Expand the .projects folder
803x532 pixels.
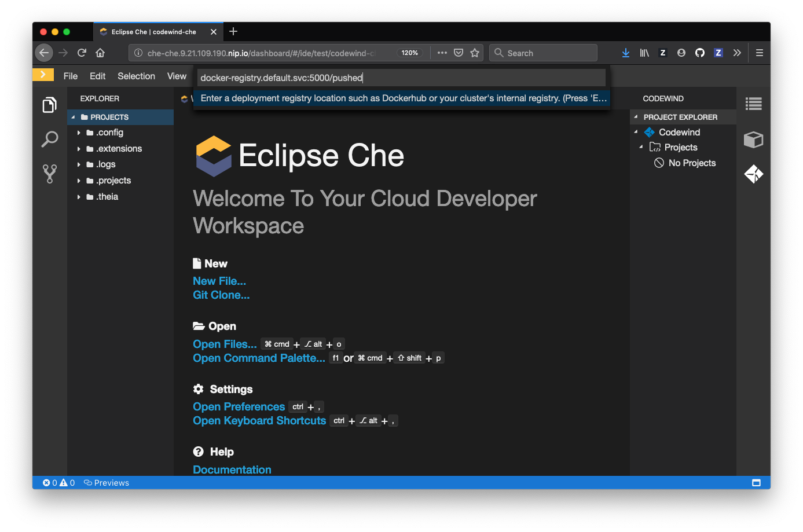(x=79, y=181)
